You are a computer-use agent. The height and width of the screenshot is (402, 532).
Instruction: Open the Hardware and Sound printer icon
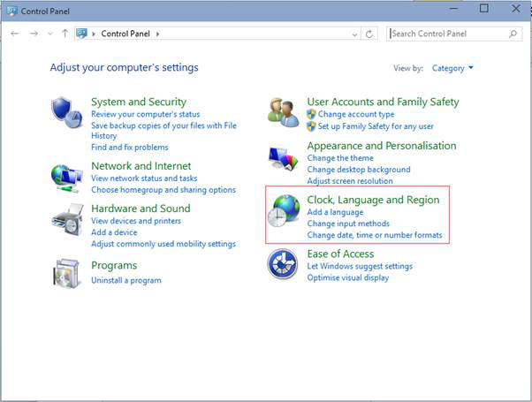(x=67, y=220)
